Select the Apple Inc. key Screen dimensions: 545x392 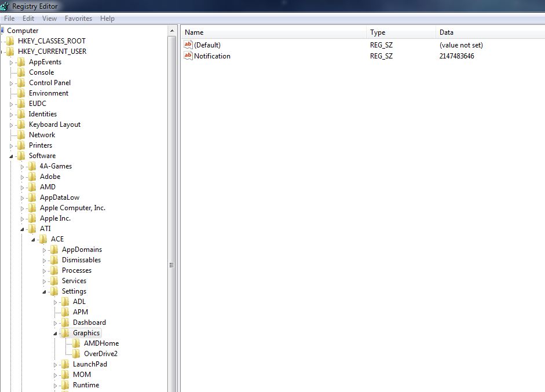[x=55, y=218]
